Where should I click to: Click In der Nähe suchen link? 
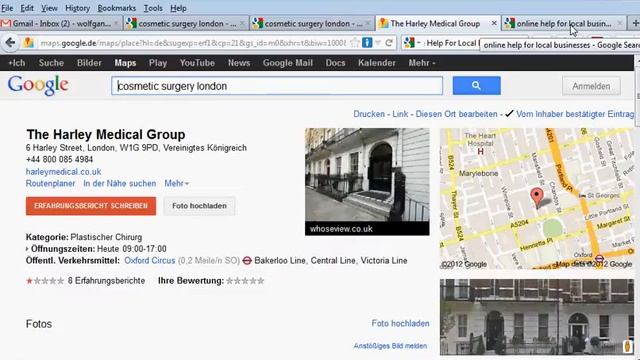(x=120, y=183)
